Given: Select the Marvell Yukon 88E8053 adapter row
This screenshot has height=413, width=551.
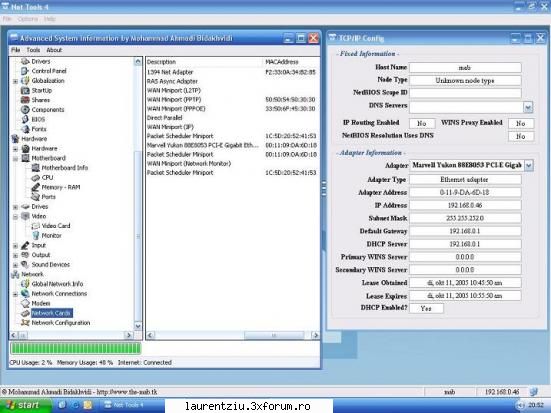Looking at the screenshot, I should tap(232, 145).
